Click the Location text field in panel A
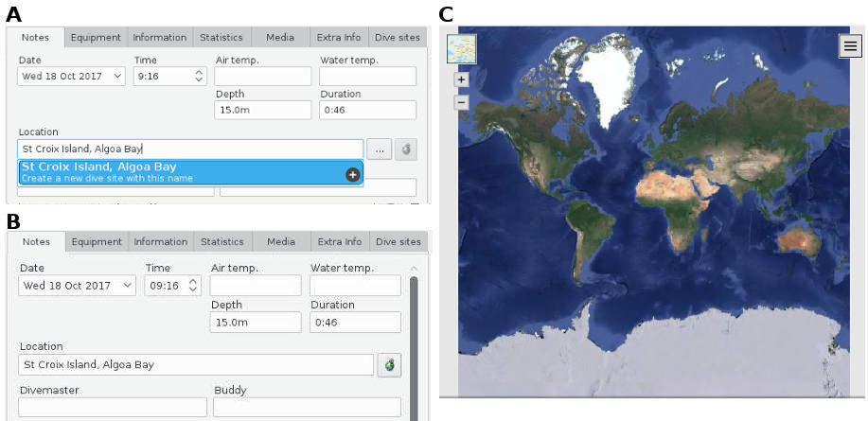The width and height of the screenshot is (868, 421). 190,149
